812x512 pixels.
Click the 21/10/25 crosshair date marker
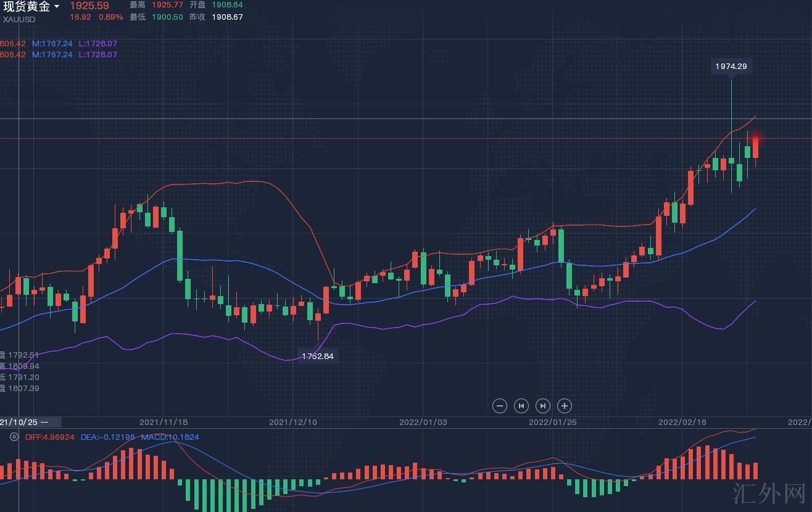point(19,422)
